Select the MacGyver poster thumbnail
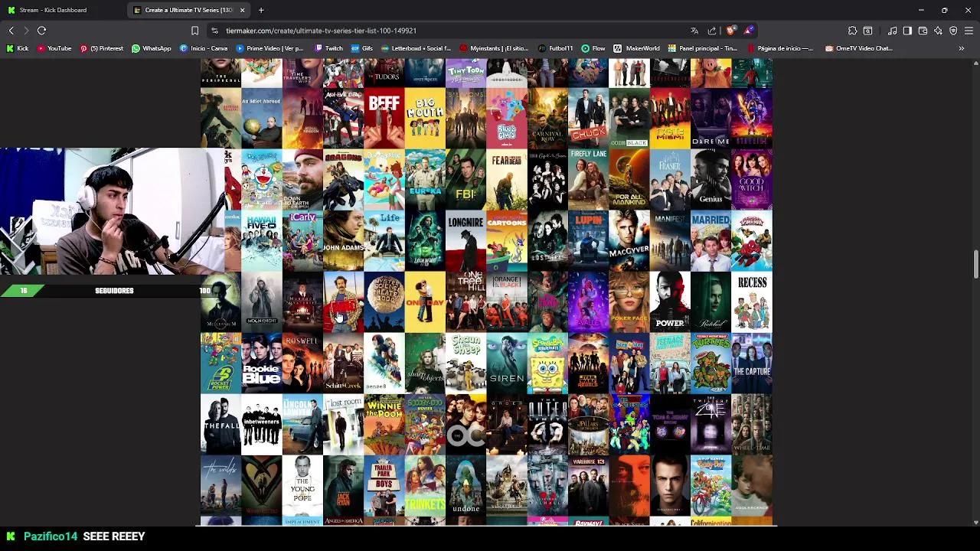980x551 pixels. [629, 241]
